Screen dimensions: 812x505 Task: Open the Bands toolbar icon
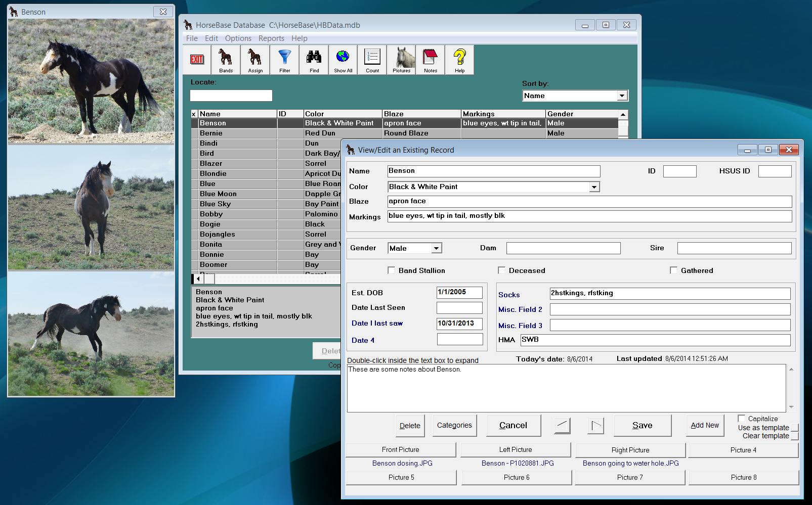tap(226, 60)
